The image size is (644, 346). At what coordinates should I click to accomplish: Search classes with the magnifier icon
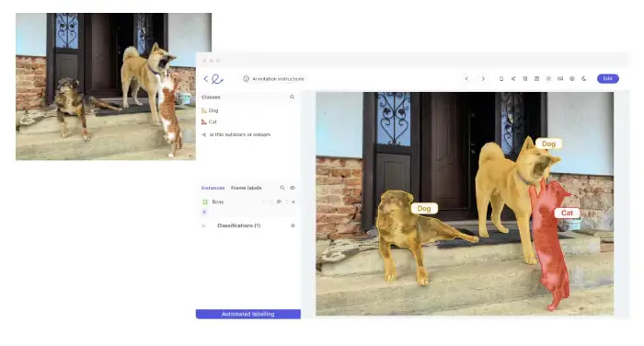(292, 97)
